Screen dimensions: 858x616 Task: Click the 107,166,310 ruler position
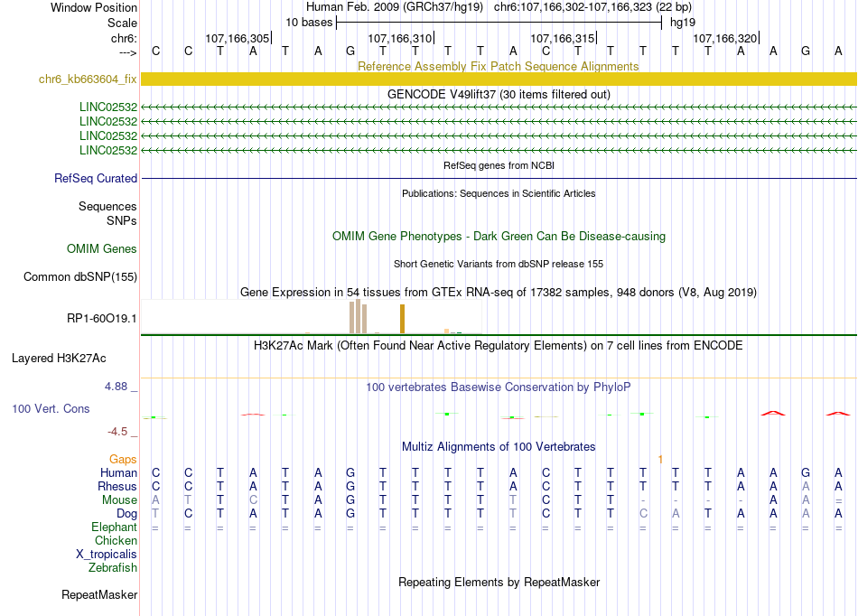coord(400,38)
